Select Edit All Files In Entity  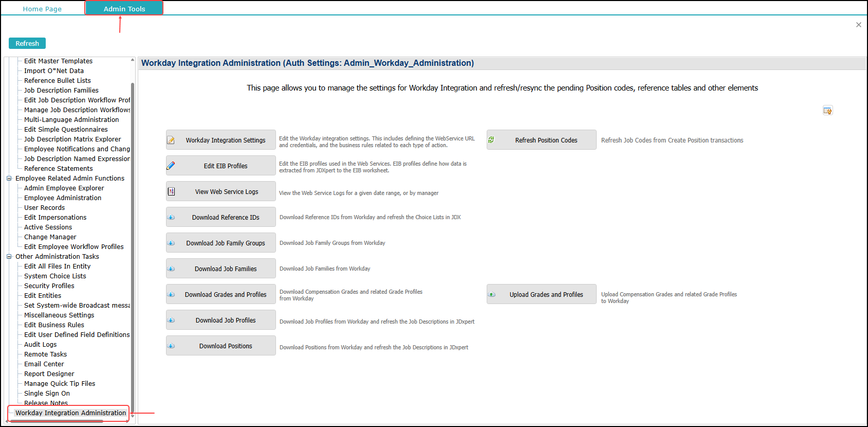click(58, 266)
